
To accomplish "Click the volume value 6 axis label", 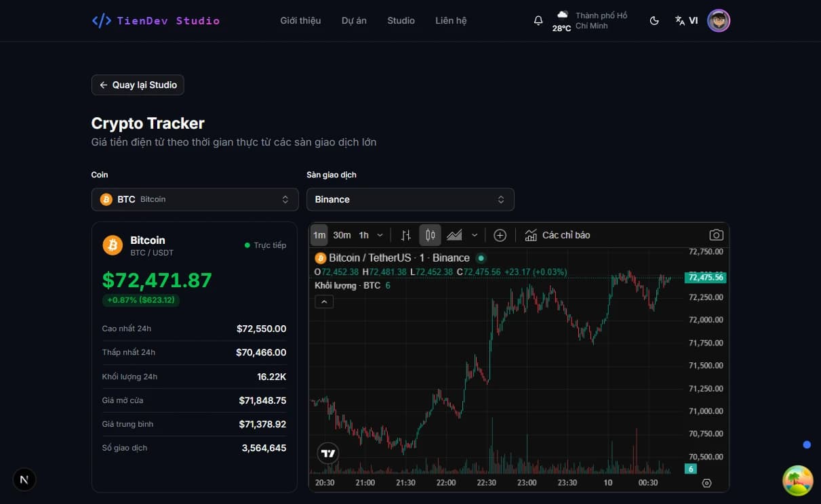I will [691, 469].
